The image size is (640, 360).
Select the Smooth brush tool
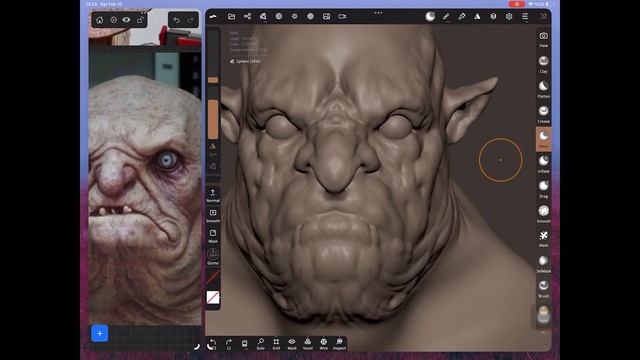543,214
